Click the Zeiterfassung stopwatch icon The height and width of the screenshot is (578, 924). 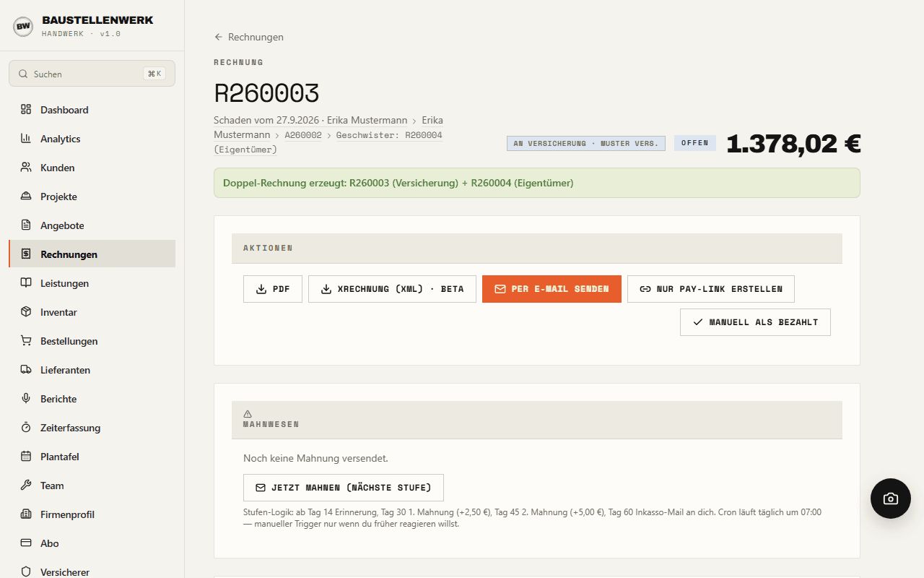(26, 428)
